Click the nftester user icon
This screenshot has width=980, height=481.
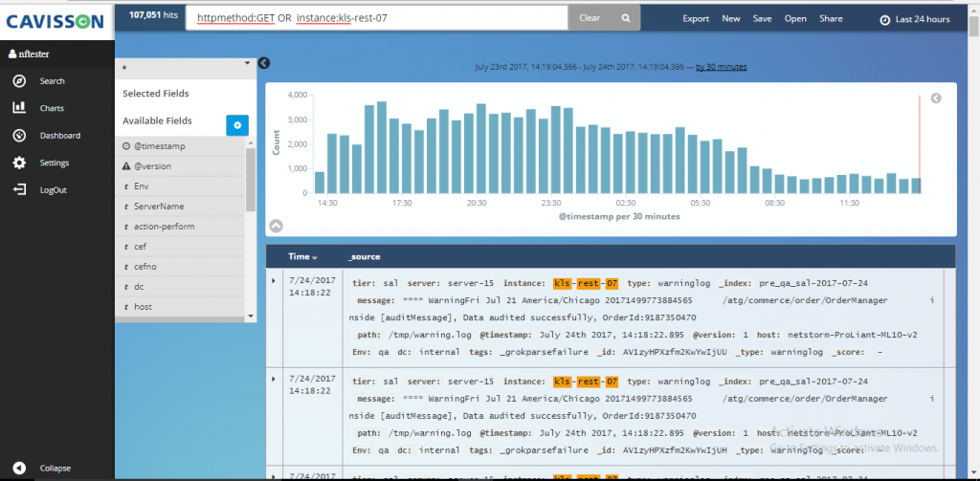tap(11, 55)
